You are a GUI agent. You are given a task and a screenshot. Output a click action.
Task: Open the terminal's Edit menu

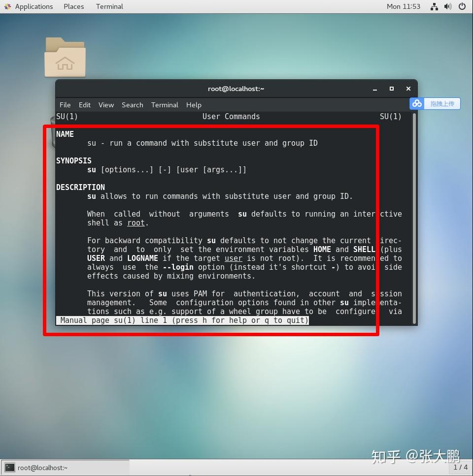coord(84,105)
